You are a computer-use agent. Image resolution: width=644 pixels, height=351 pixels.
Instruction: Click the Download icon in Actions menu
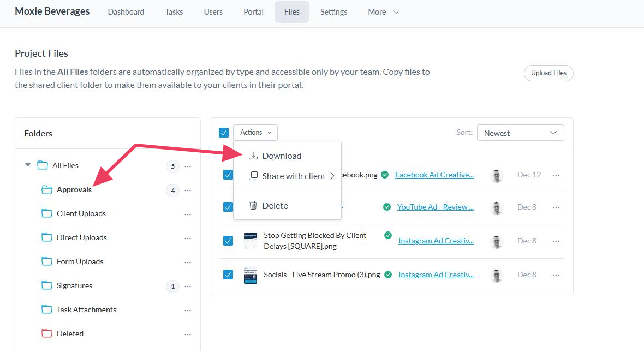click(x=253, y=156)
